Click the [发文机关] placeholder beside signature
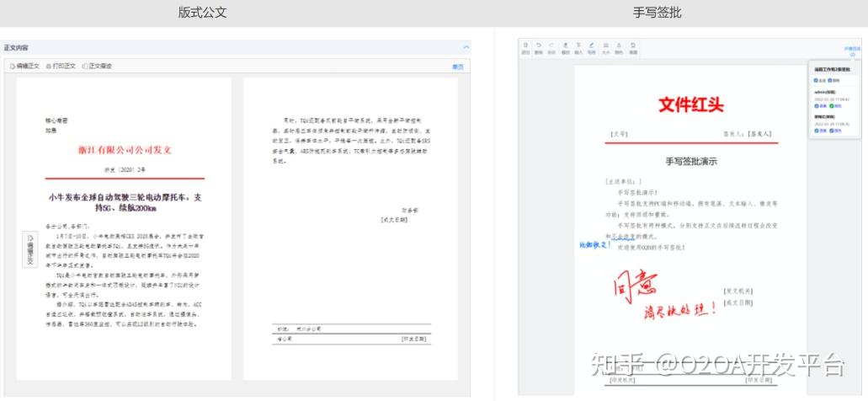 [738, 291]
